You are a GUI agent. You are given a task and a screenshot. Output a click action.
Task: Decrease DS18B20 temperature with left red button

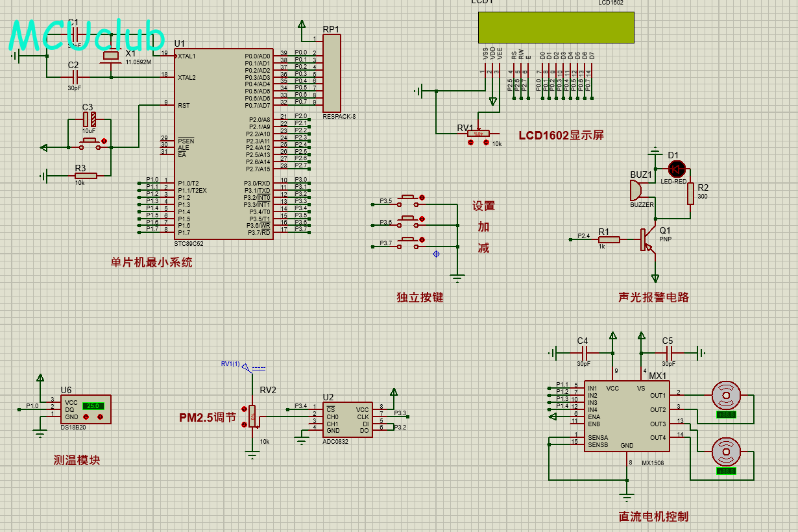click(86, 417)
